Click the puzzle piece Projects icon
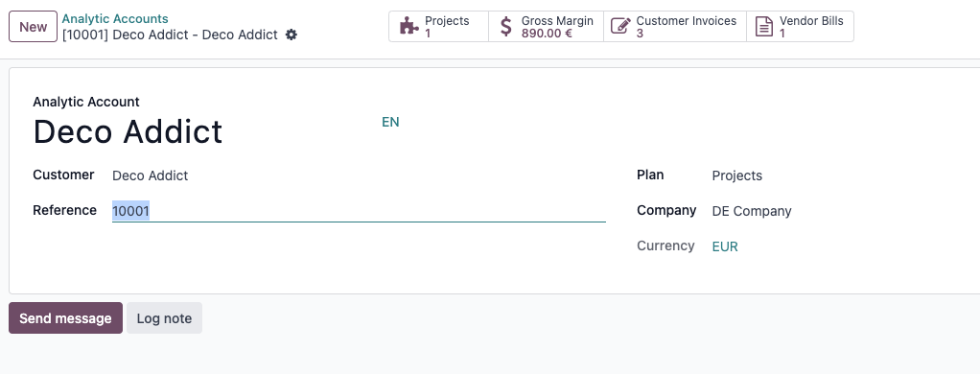The image size is (980, 374). click(409, 26)
